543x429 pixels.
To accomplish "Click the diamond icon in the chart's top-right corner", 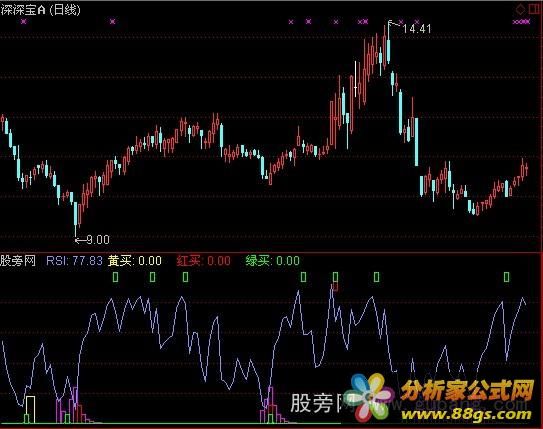I will [521, 9].
